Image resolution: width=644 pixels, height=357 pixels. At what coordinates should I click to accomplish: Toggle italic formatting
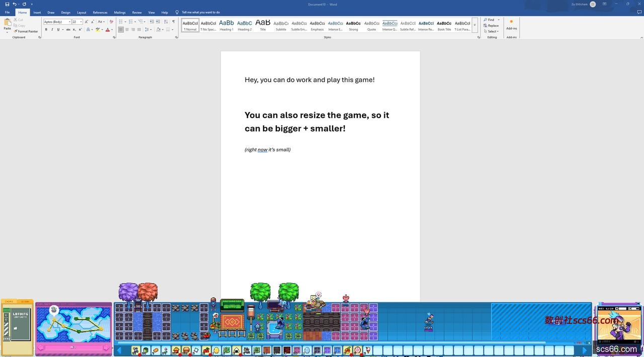tap(52, 30)
